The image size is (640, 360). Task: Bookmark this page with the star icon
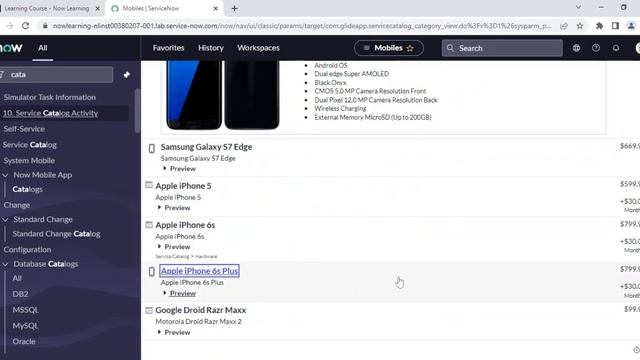[x=580, y=26]
